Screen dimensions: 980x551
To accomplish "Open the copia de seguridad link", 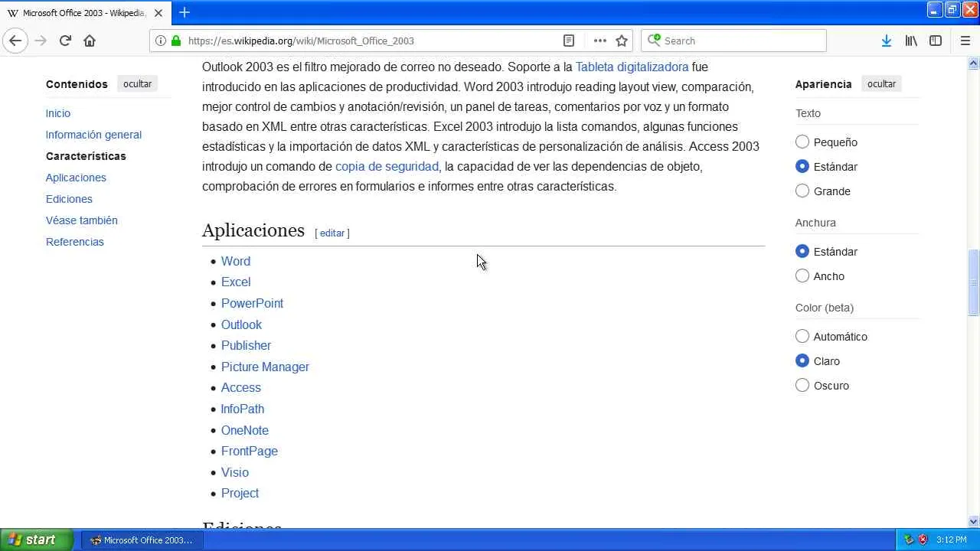I will pos(387,166).
